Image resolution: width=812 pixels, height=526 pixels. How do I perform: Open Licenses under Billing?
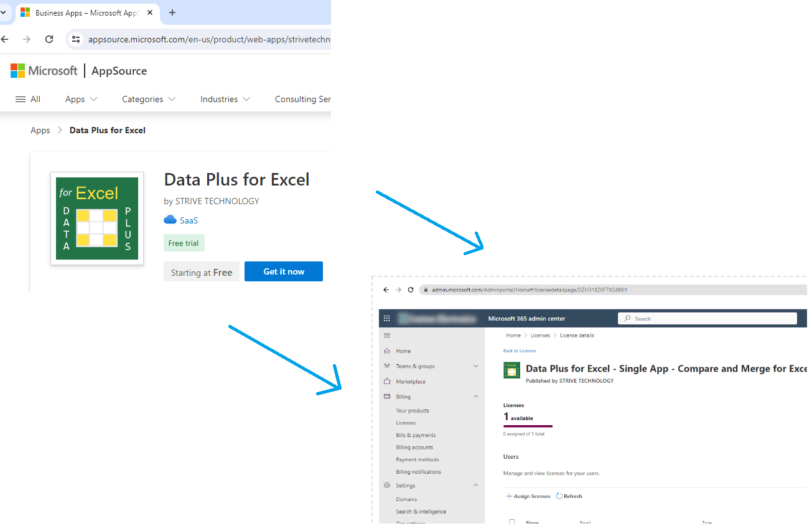click(406, 423)
